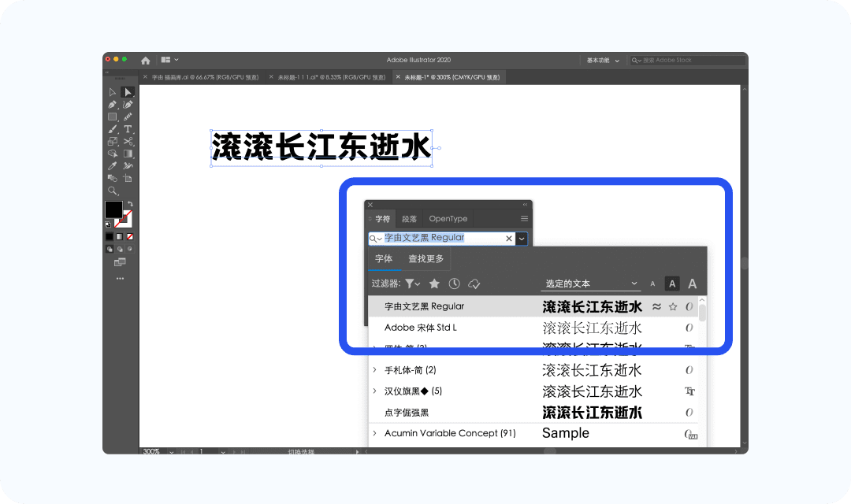This screenshot has width=851, height=504.
Task: Select the Scissors tool
Action: pos(128,142)
